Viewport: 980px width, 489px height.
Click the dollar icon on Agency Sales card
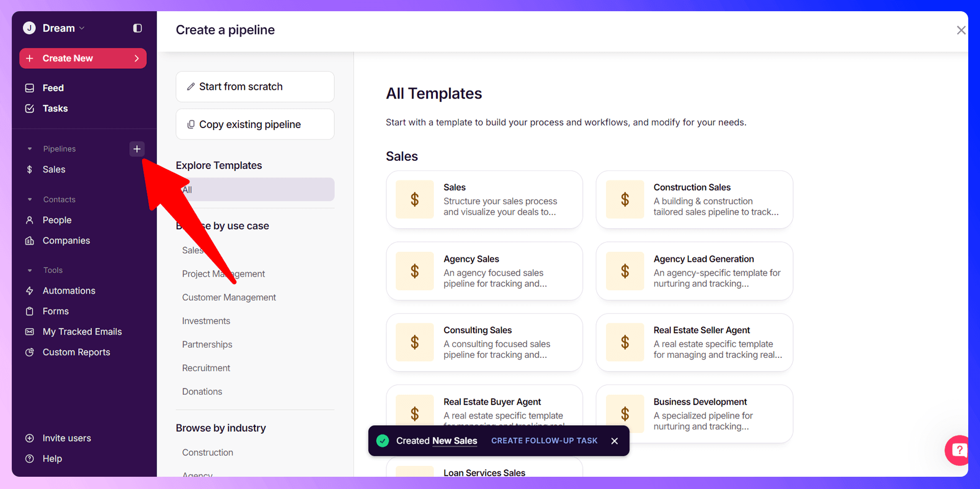pyautogui.click(x=415, y=271)
